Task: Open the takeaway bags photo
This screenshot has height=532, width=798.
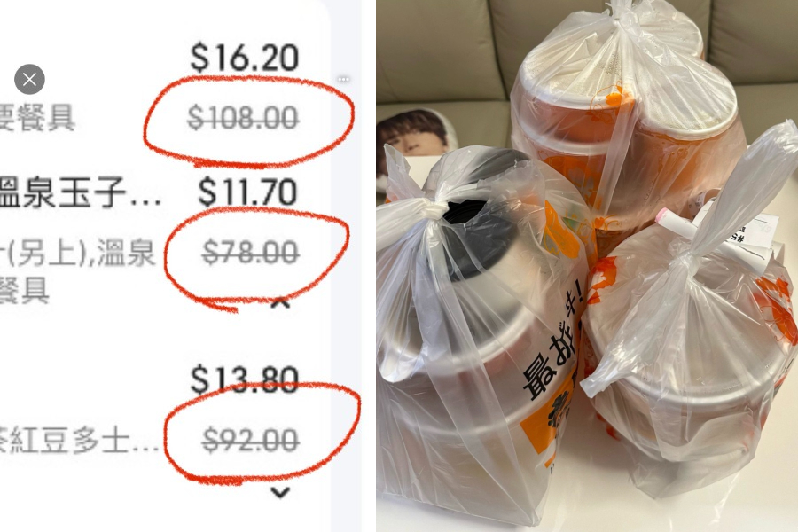Action: tap(587, 266)
